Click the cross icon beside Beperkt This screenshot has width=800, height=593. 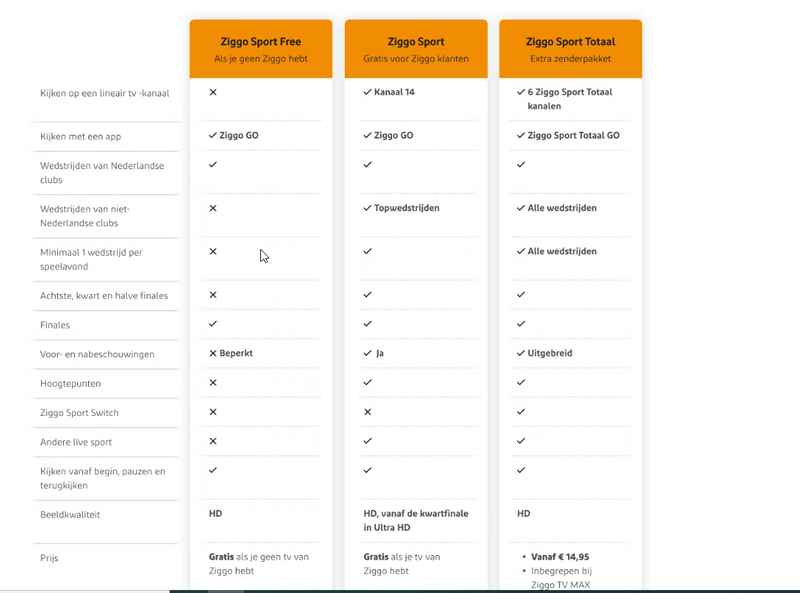point(213,354)
